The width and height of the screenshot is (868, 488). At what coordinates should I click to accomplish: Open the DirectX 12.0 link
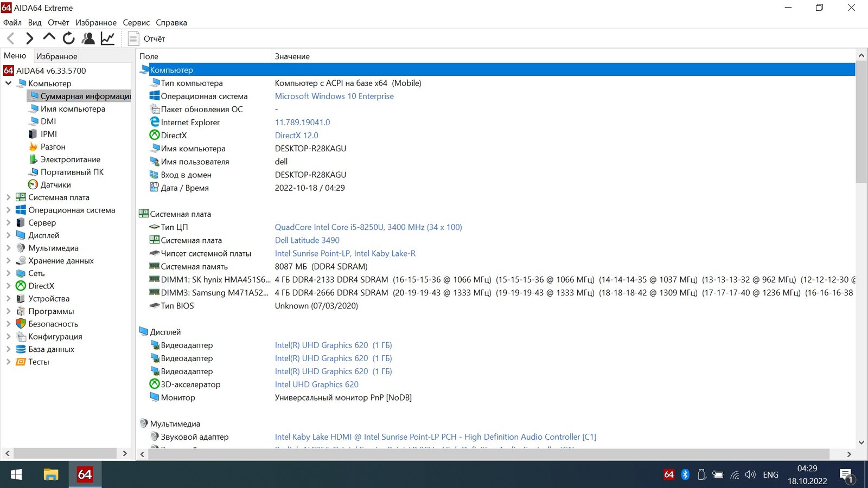click(x=296, y=135)
